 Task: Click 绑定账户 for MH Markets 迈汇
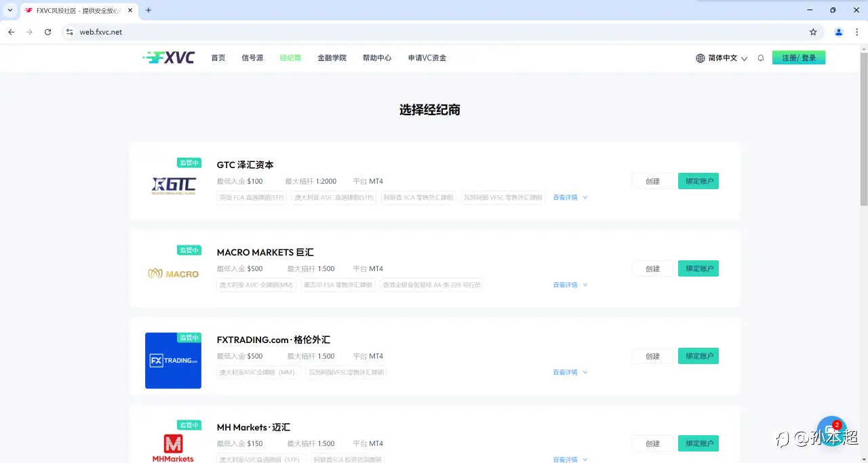[698, 443]
